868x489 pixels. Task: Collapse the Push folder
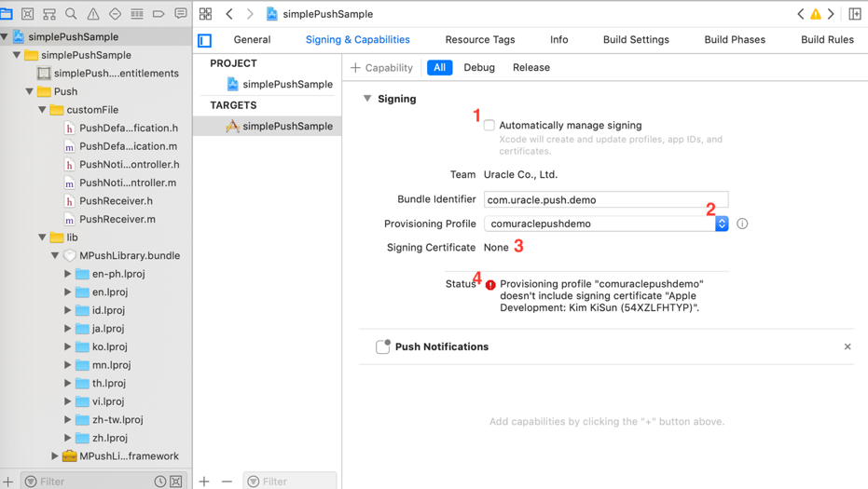[29, 91]
